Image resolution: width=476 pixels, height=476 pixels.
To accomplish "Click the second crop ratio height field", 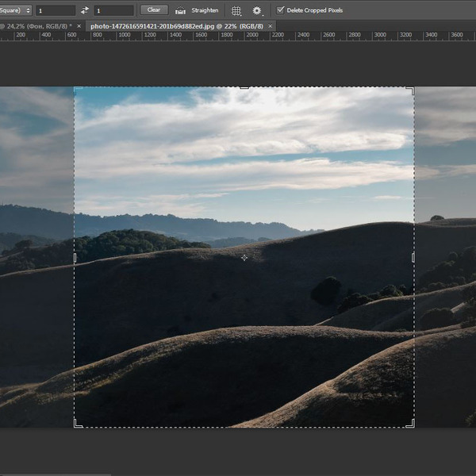I will coord(113,10).
